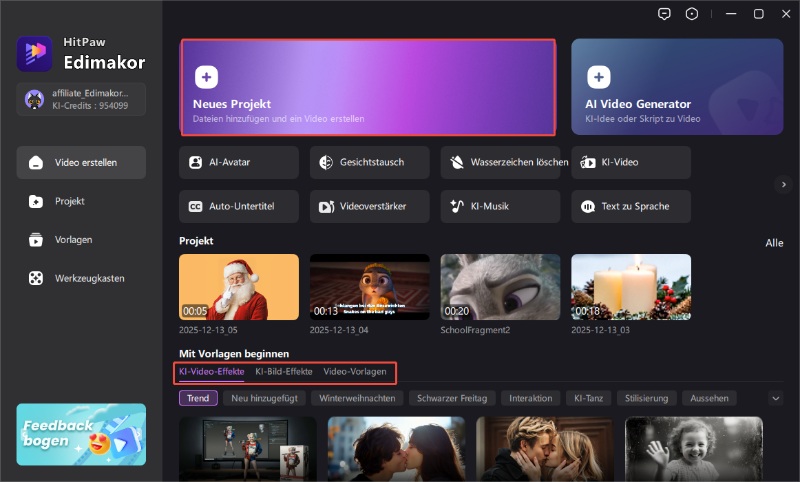Screen dimensions: 800x482
Task: Open the 3D figure template thumbnail
Action: [248, 449]
